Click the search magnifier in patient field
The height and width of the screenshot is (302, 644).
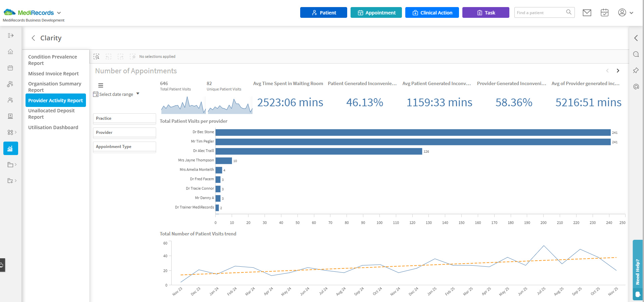point(568,12)
